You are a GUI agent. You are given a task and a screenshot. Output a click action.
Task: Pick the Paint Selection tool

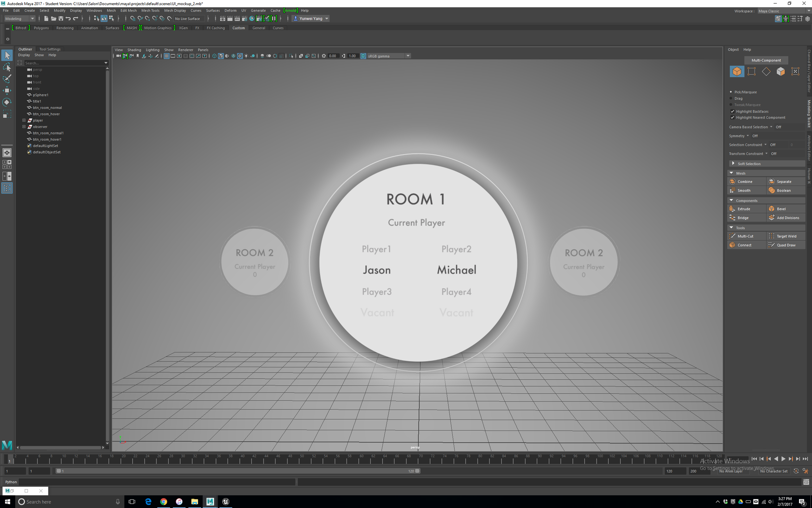pyautogui.click(x=7, y=79)
